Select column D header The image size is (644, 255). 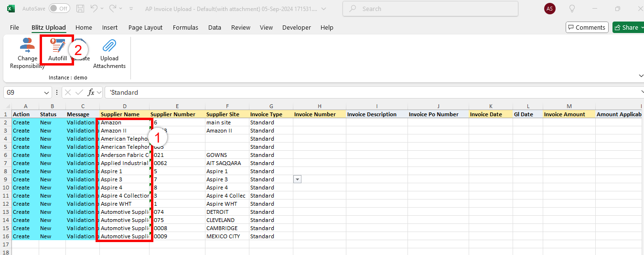(124, 106)
